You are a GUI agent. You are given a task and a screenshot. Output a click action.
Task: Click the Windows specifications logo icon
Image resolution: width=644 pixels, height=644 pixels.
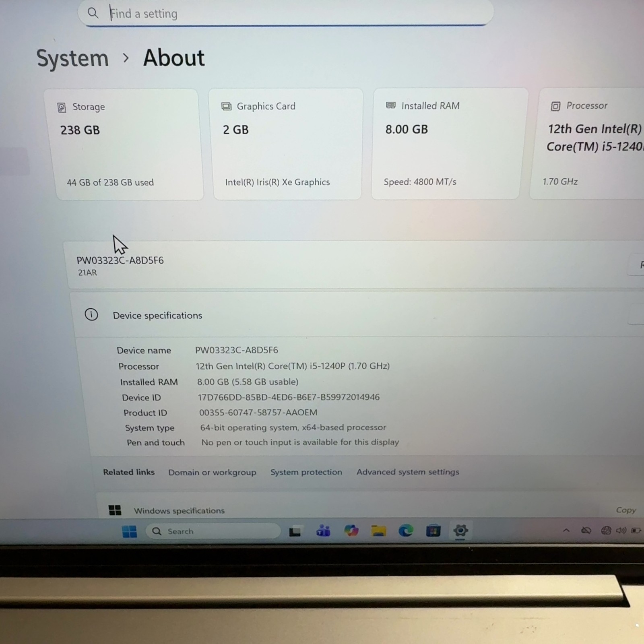[115, 510]
